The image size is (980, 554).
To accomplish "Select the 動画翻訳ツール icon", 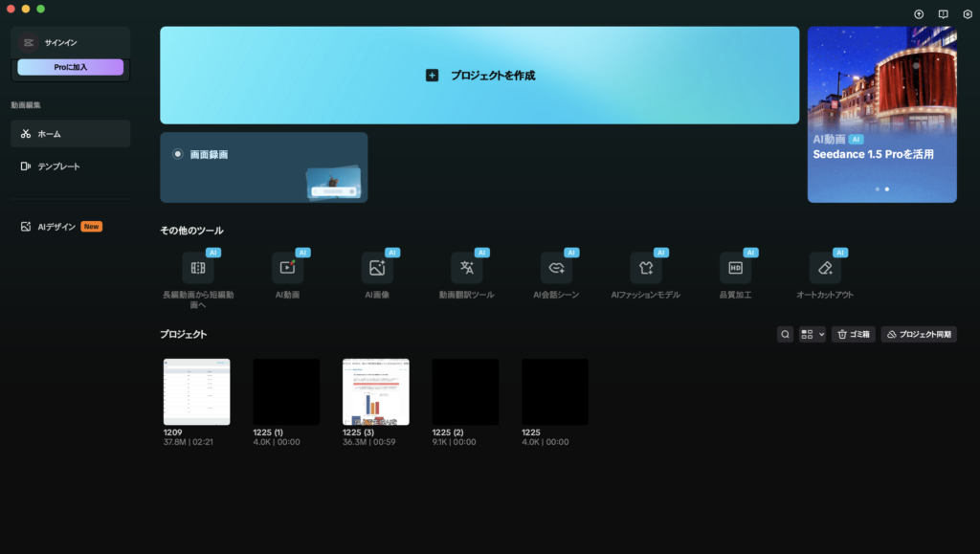I will [x=466, y=269].
